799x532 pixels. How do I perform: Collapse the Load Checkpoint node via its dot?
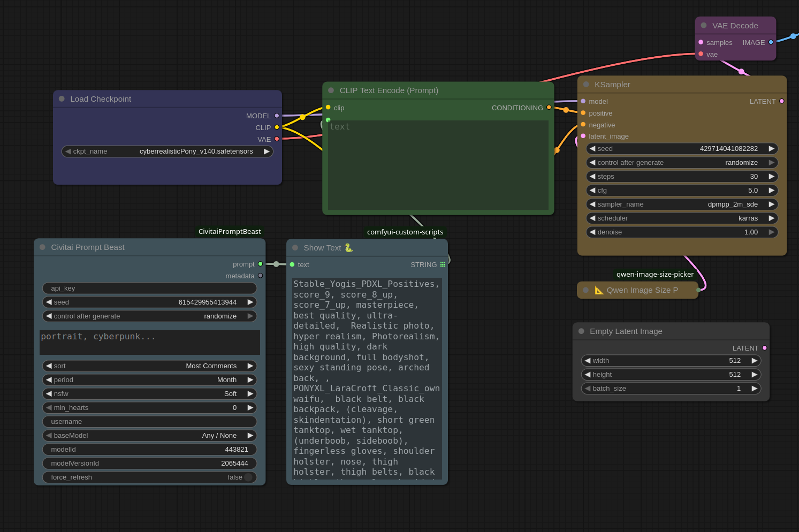click(62, 99)
